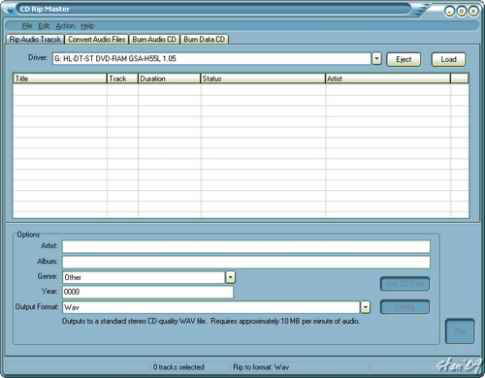
Task: Click the Rip button at bottom right
Action: click(460, 331)
